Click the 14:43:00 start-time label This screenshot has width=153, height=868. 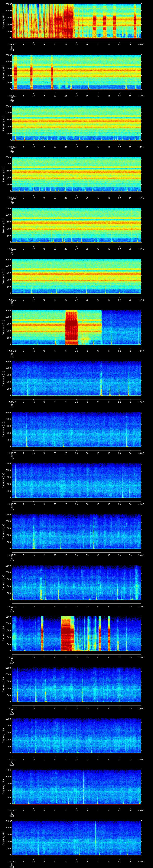[x=12, y=249]
